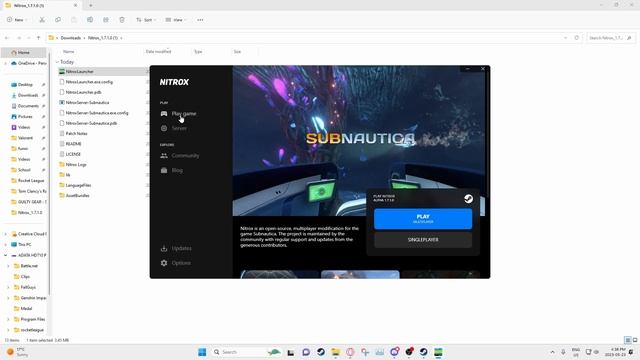Select the README file

73,144
